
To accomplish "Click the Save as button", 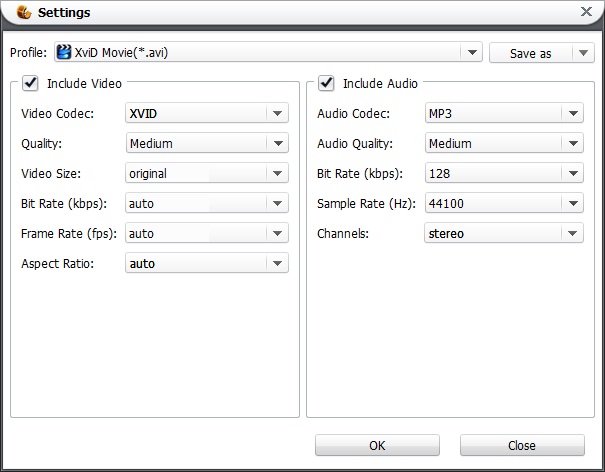I will (531, 53).
